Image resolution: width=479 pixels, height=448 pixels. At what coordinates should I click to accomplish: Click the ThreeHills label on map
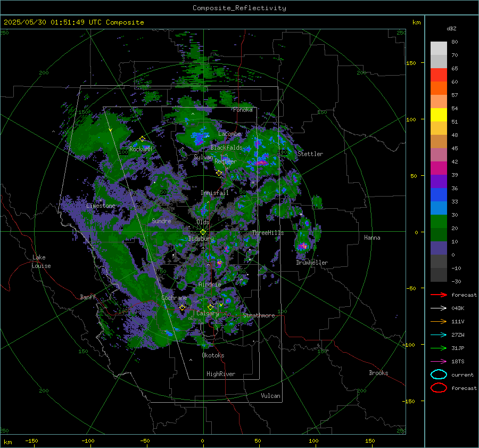[x=268, y=233]
